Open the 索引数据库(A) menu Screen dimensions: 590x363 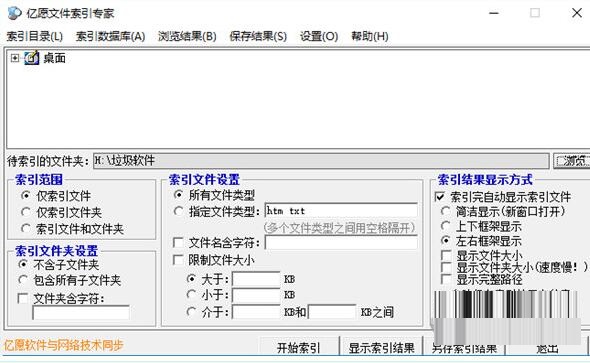110,36
